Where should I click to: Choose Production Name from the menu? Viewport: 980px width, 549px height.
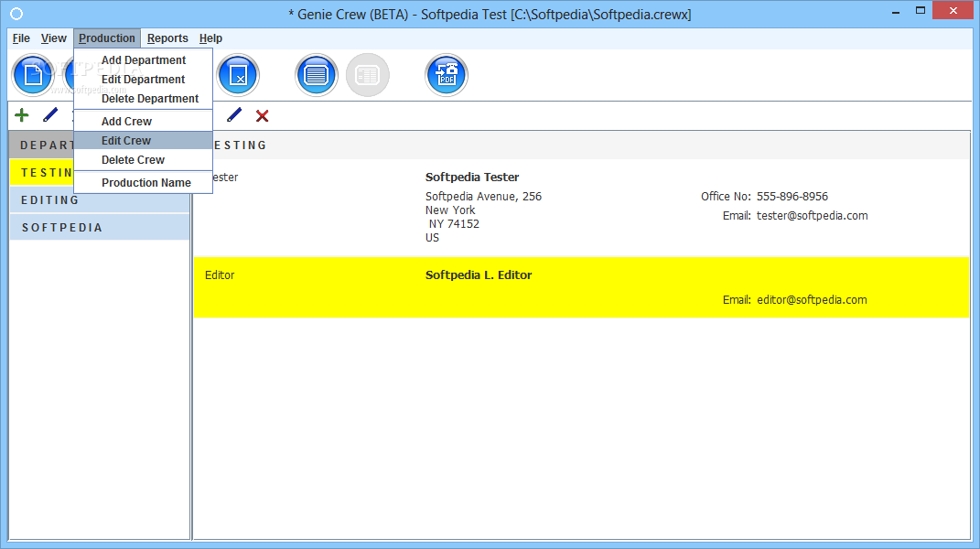click(x=143, y=183)
